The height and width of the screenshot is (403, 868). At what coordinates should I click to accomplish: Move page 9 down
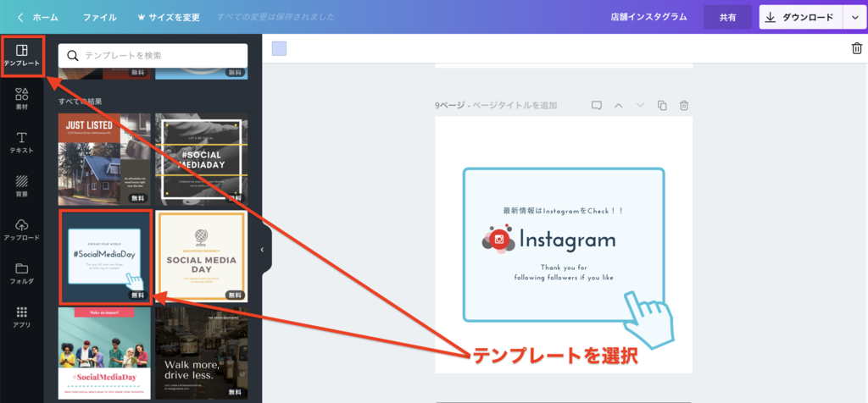point(641,105)
